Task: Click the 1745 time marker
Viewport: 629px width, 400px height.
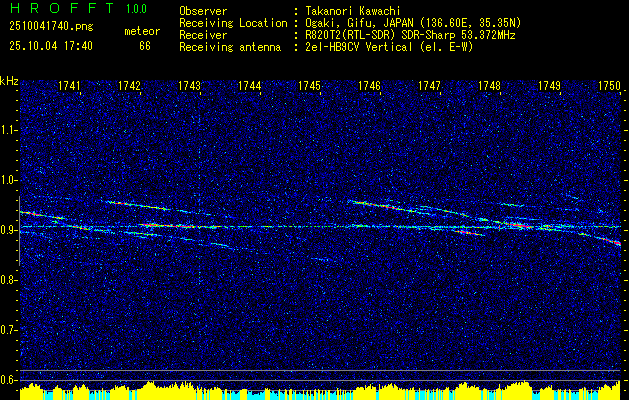Action: [310, 85]
